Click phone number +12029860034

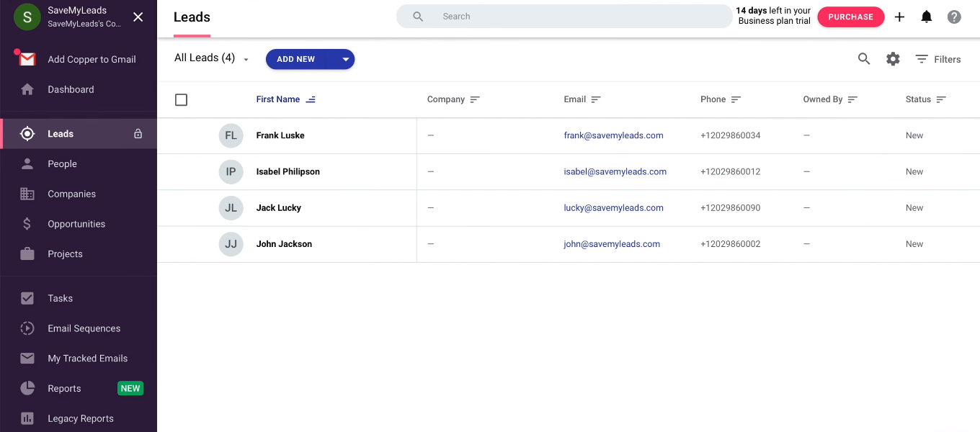click(x=730, y=135)
